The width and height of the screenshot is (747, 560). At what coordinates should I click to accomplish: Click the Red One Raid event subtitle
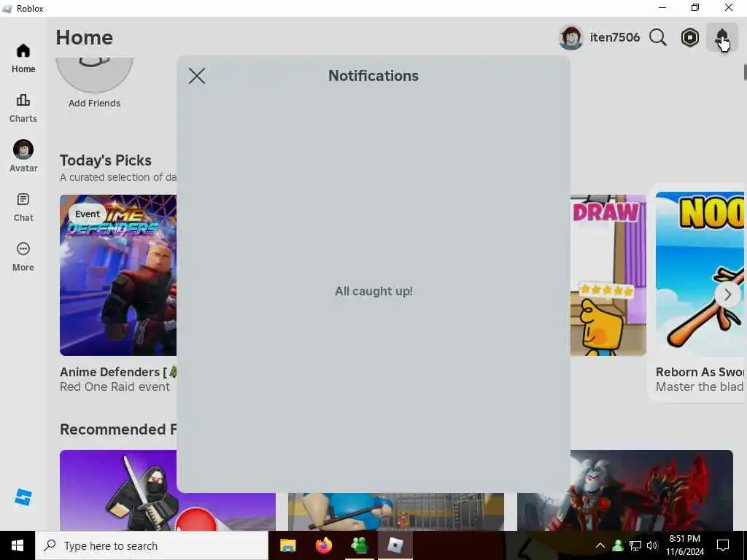pos(115,386)
